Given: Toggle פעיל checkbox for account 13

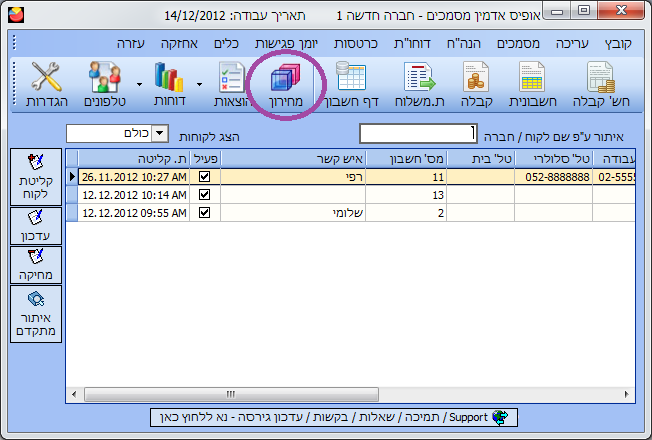Looking at the screenshot, I should 204,195.
